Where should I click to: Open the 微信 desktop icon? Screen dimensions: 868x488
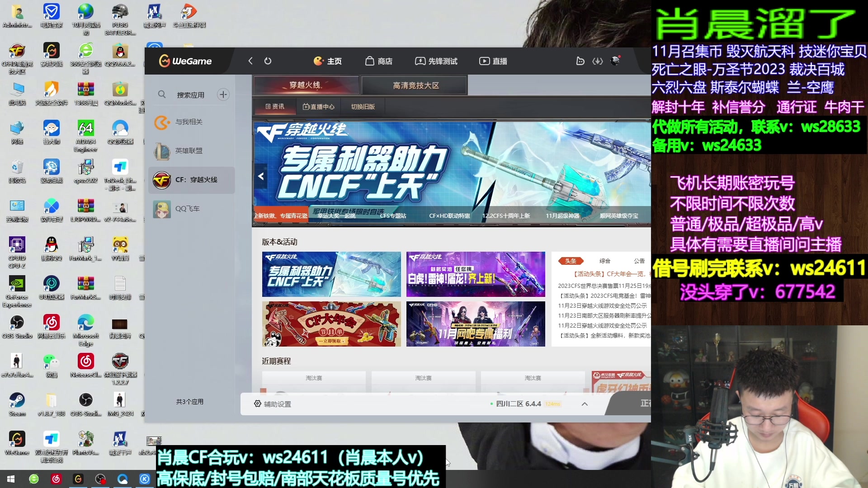(x=51, y=366)
